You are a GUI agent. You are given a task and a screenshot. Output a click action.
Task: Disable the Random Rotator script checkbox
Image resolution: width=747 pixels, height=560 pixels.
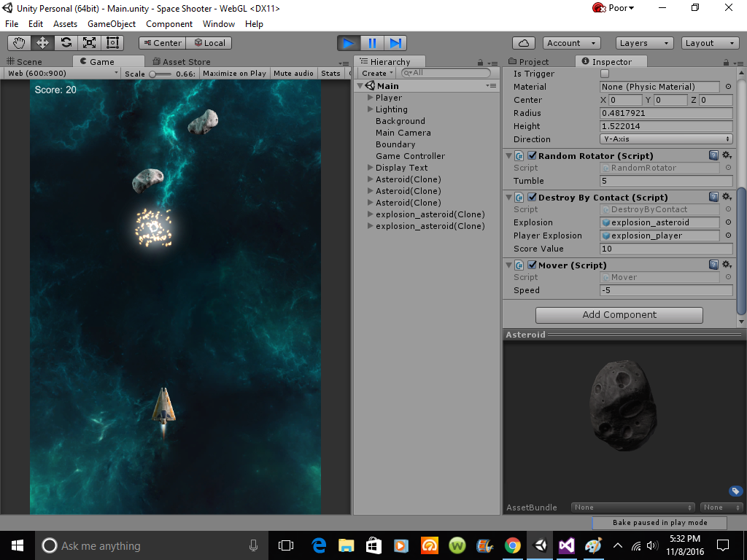(x=532, y=156)
